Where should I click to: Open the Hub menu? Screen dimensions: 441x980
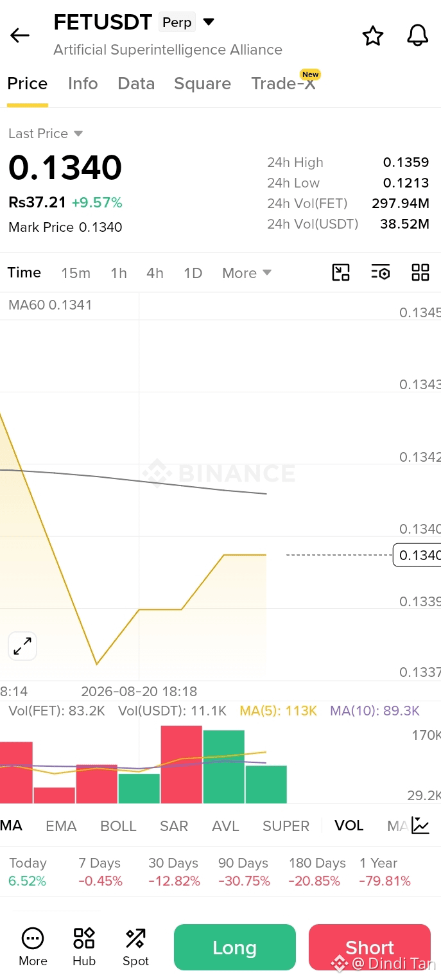pyautogui.click(x=84, y=947)
